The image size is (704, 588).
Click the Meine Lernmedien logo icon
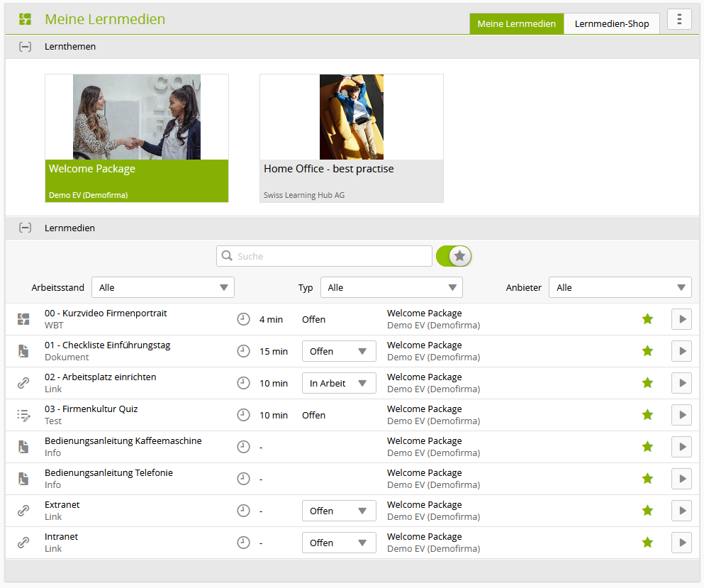(x=26, y=19)
